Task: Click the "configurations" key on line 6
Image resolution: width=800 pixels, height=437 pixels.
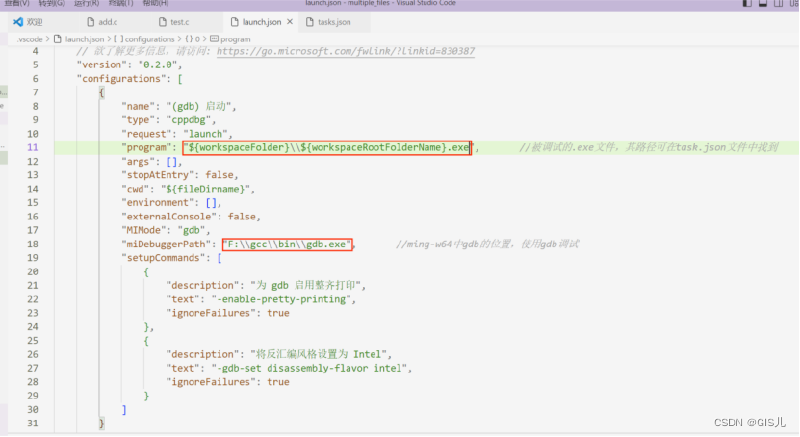Action: pos(121,79)
